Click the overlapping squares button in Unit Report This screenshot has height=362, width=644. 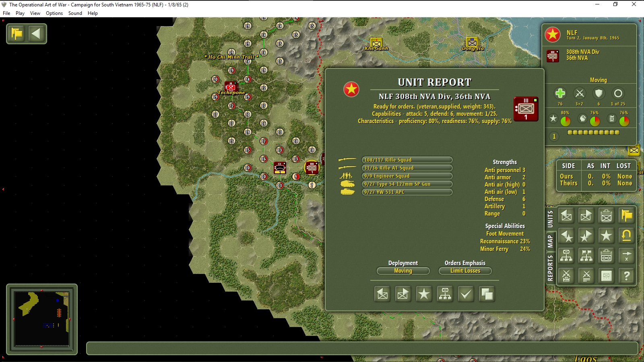[x=487, y=294]
